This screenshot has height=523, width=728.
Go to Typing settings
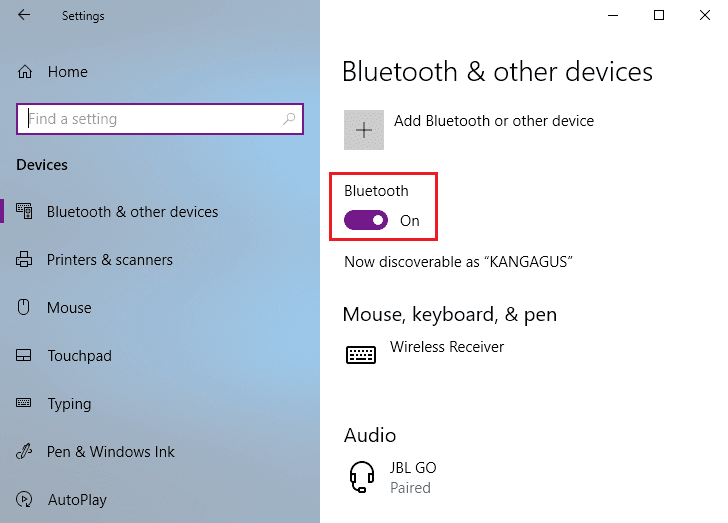pos(69,404)
